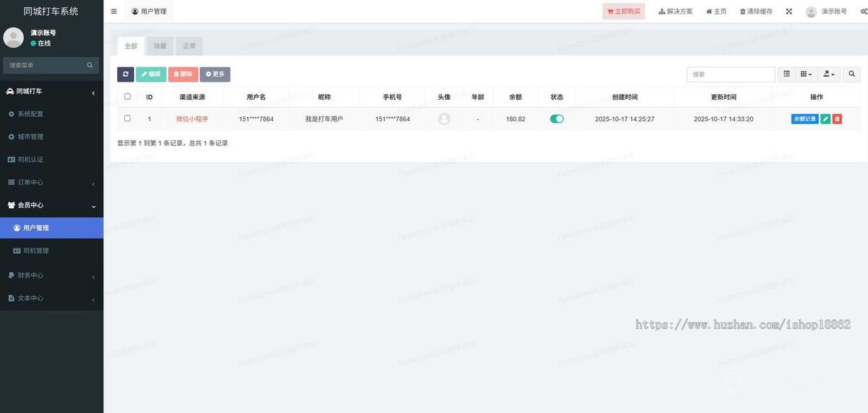This screenshot has width=868, height=413.
Task: Click the 在线 online status text
Action: pos(44,43)
